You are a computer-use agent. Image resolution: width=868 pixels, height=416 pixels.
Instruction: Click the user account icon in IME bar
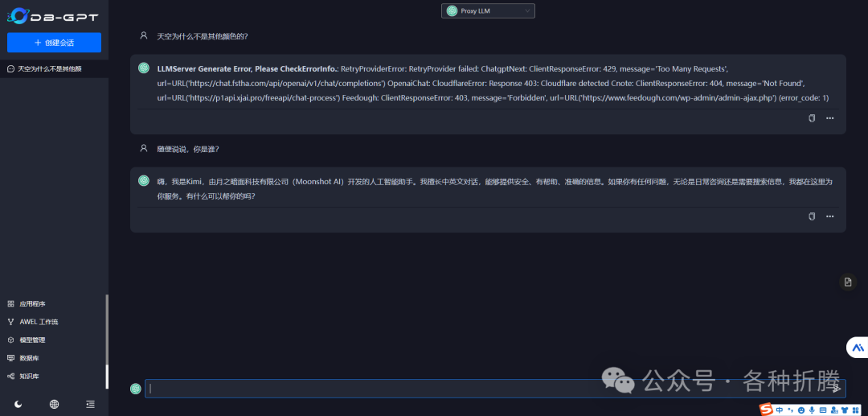834,410
